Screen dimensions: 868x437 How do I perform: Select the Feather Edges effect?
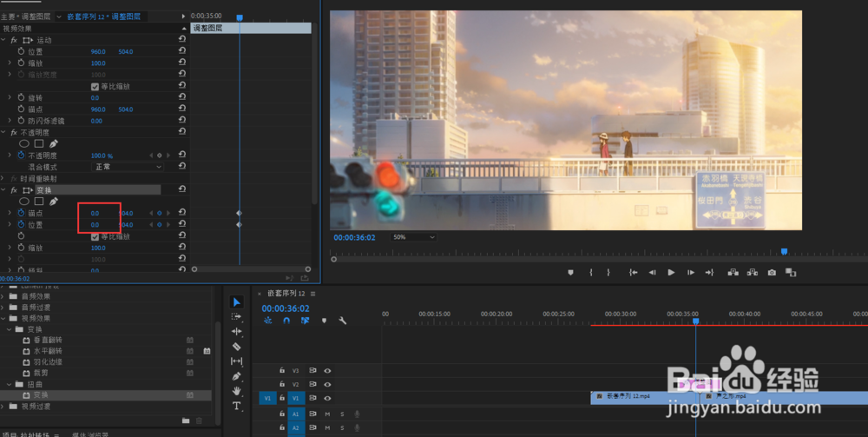[48, 361]
